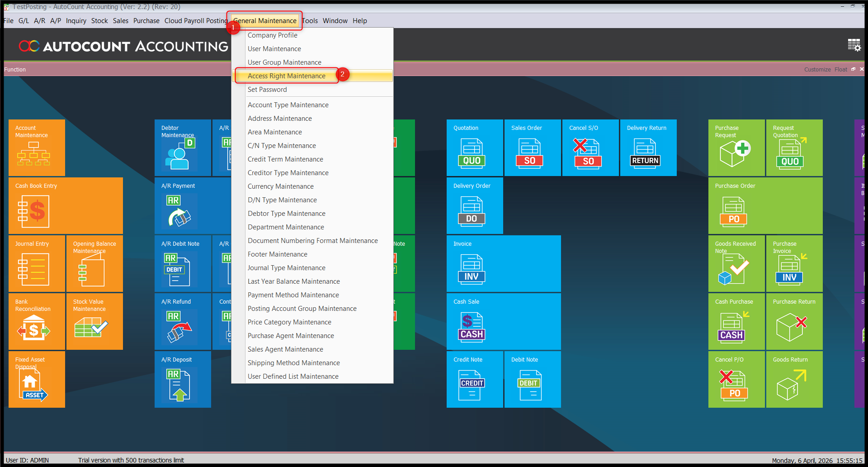
Task: Click the layout settings grid icon
Action: pos(854,45)
